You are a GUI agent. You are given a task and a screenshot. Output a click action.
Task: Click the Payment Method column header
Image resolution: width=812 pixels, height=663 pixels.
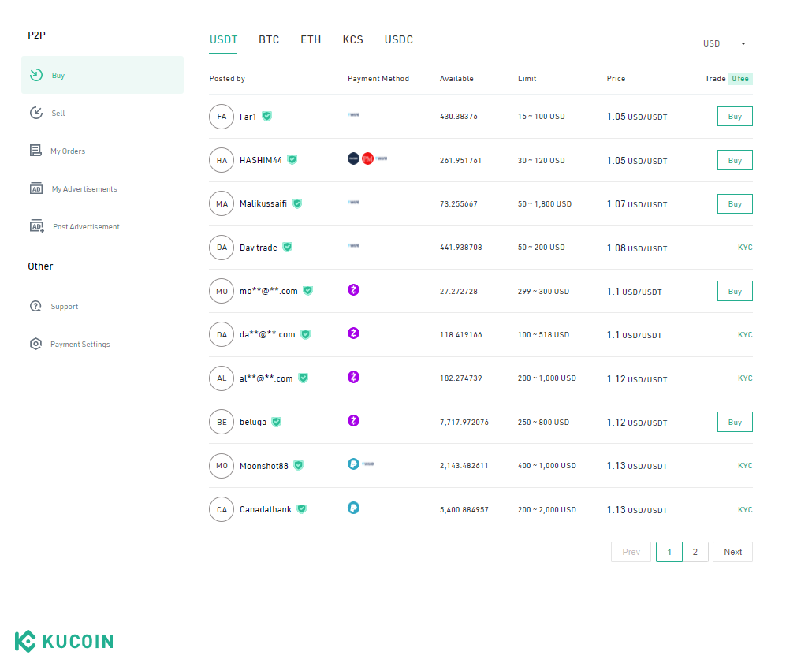pyautogui.click(x=378, y=79)
